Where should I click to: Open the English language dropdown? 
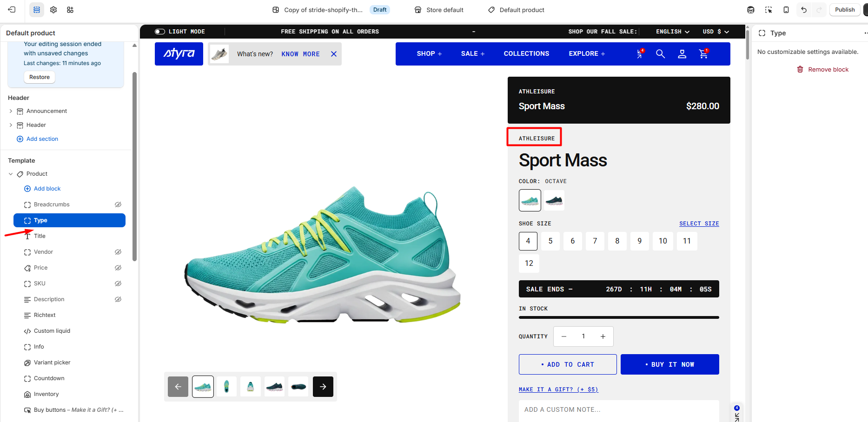click(x=673, y=32)
